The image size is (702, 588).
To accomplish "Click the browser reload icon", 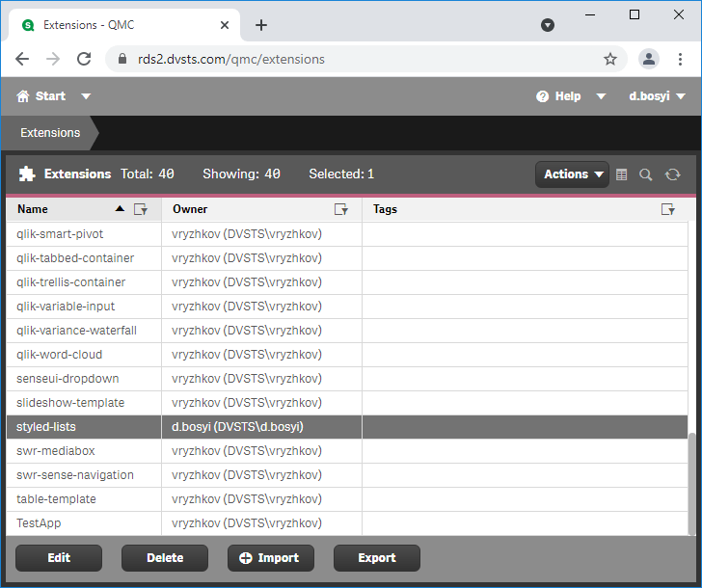I will [x=84, y=59].
